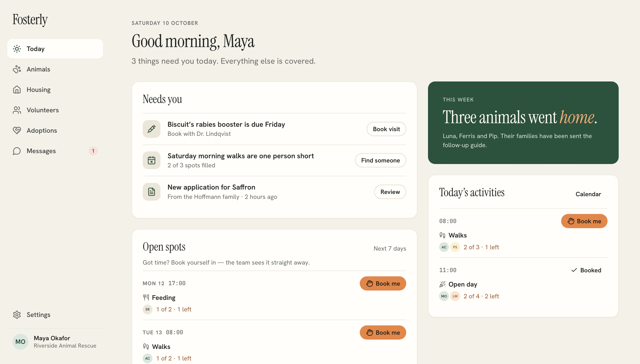
Task: Book me for the 08:00 Walks activity
Action: pos(584,221)
